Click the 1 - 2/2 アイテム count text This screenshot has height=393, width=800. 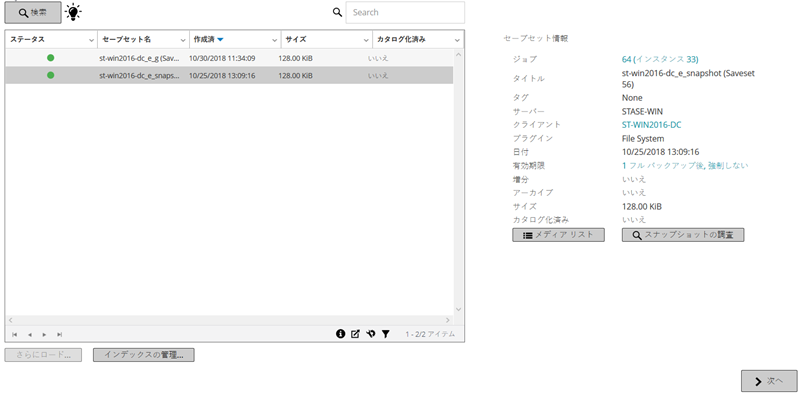pos(430,334)
